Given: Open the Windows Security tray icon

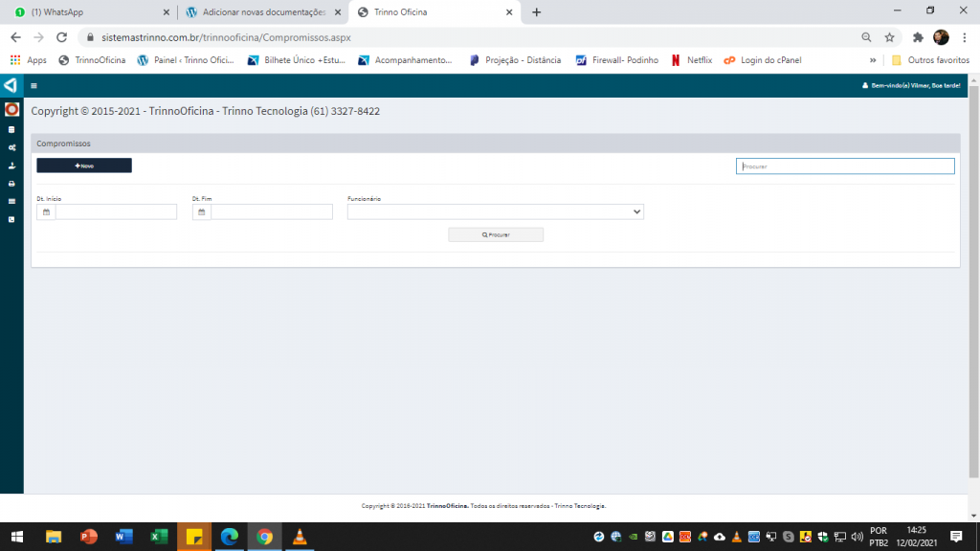Looking at the screenshot, I should click(x=822, y=537).
